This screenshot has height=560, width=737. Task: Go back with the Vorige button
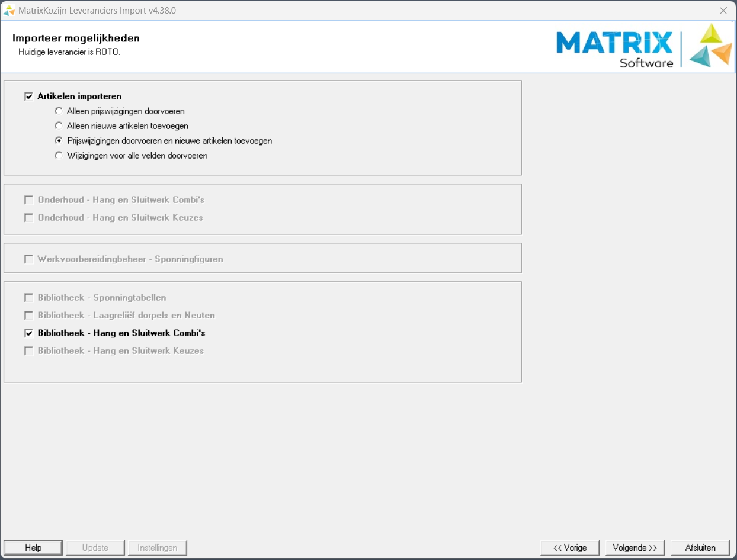pos(570,548)
